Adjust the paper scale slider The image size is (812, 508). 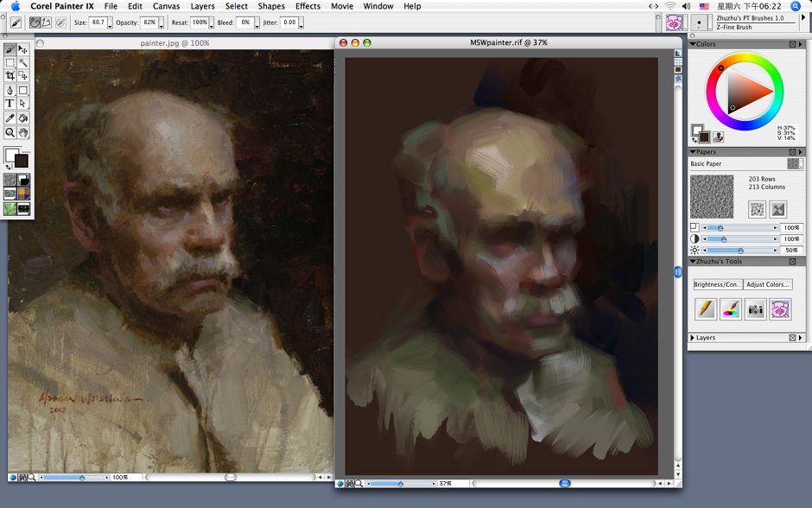click(x=739, y=228)
